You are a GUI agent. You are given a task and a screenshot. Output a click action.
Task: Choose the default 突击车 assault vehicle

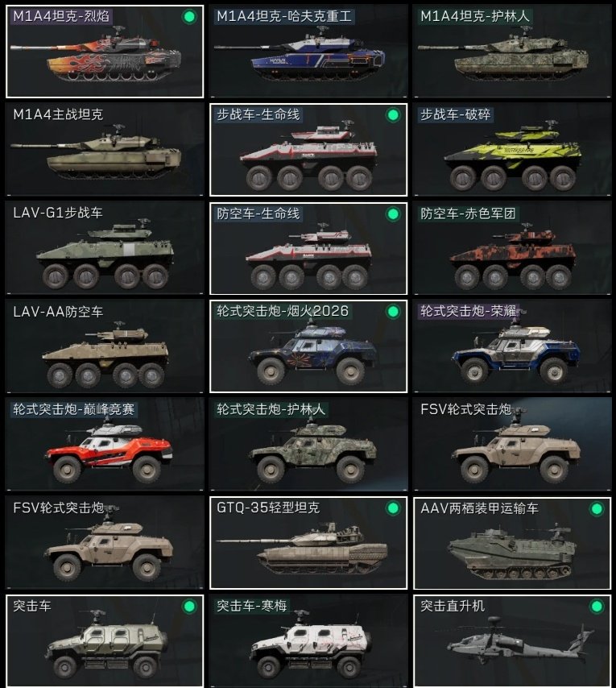105,641
